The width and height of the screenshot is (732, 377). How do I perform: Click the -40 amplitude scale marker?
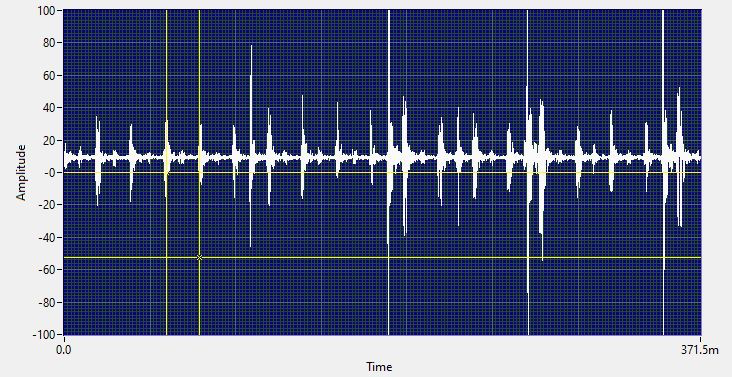[x=48, y=237]
